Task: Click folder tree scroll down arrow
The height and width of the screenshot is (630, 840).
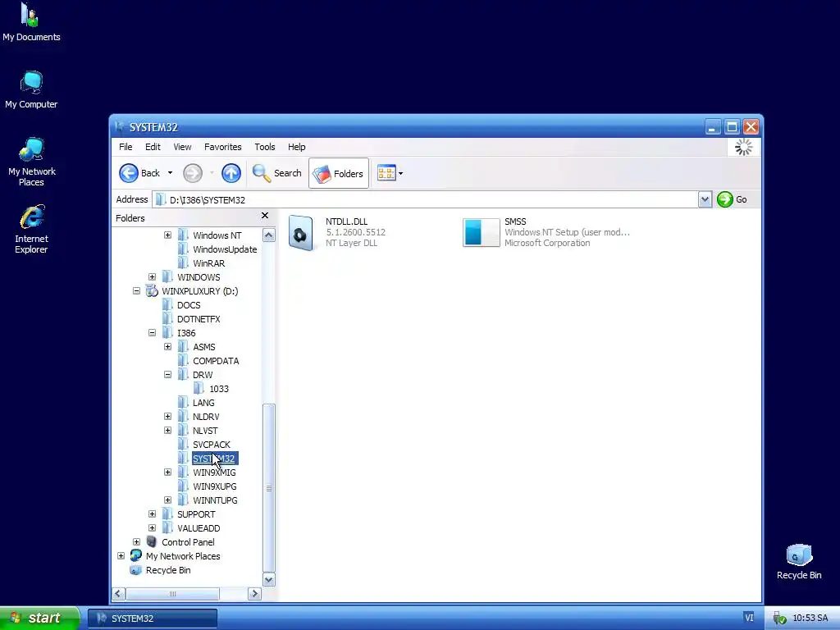Action: [269, 580]
